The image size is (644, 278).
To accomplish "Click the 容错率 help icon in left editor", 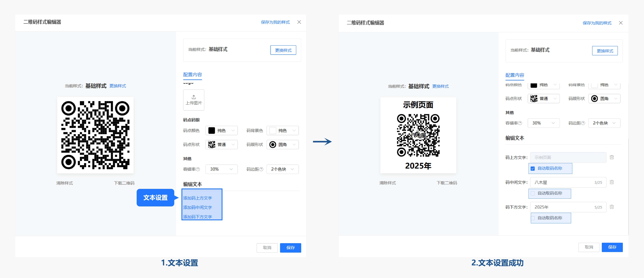I will 198,169.
